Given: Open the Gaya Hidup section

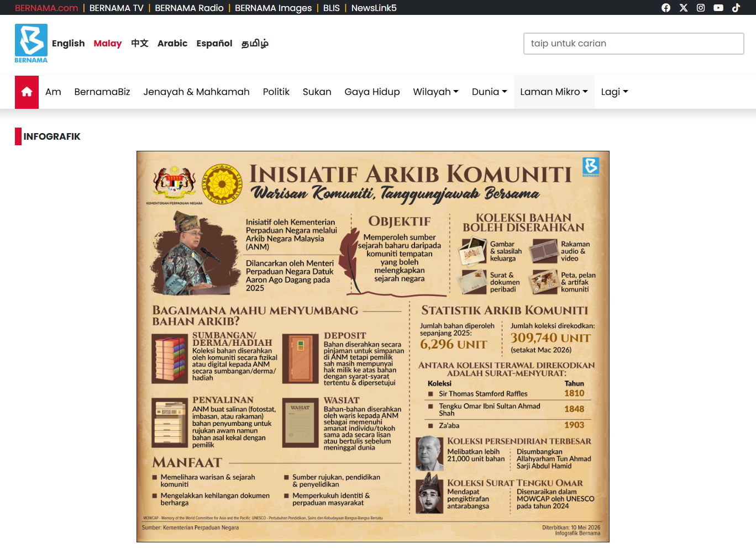Looking at the screenshot, I should coord(372,92).
